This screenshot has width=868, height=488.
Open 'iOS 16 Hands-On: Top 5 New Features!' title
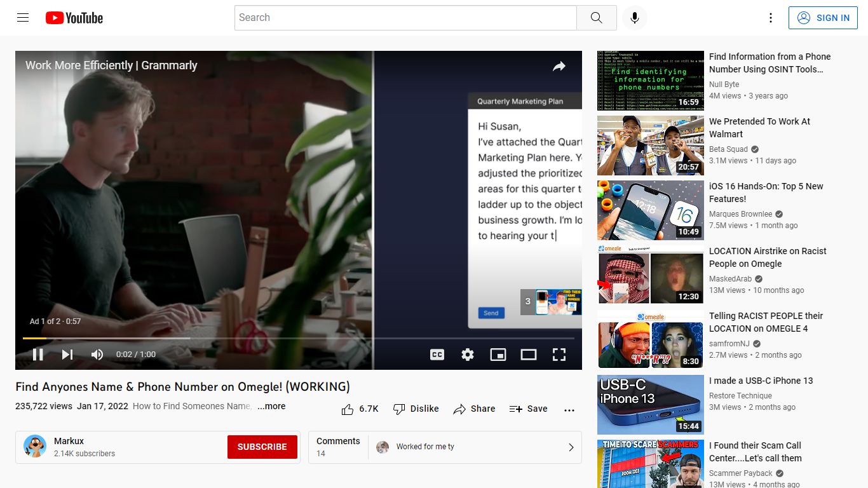pos(766,193)
